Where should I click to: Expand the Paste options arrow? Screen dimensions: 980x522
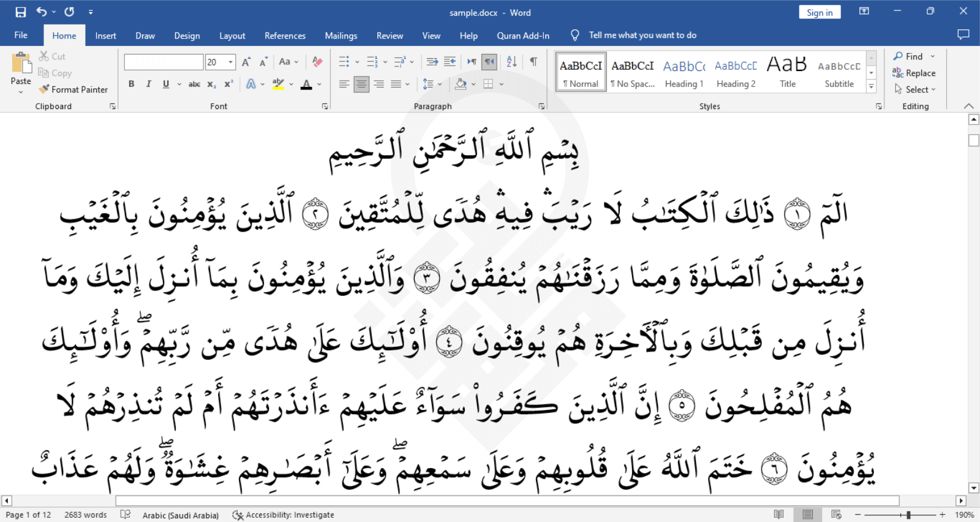(x=21, y=92)
